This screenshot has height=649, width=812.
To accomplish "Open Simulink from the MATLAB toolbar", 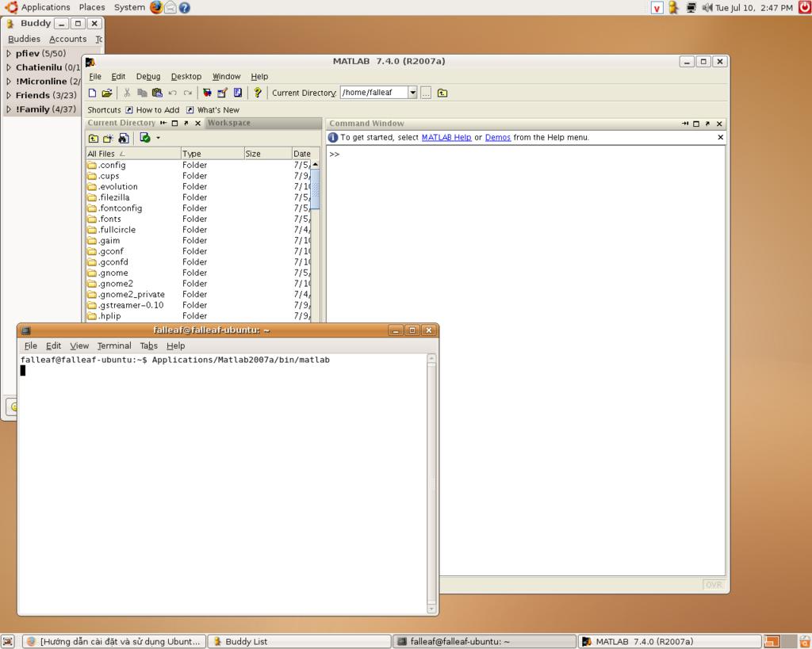I will [207, 93].
